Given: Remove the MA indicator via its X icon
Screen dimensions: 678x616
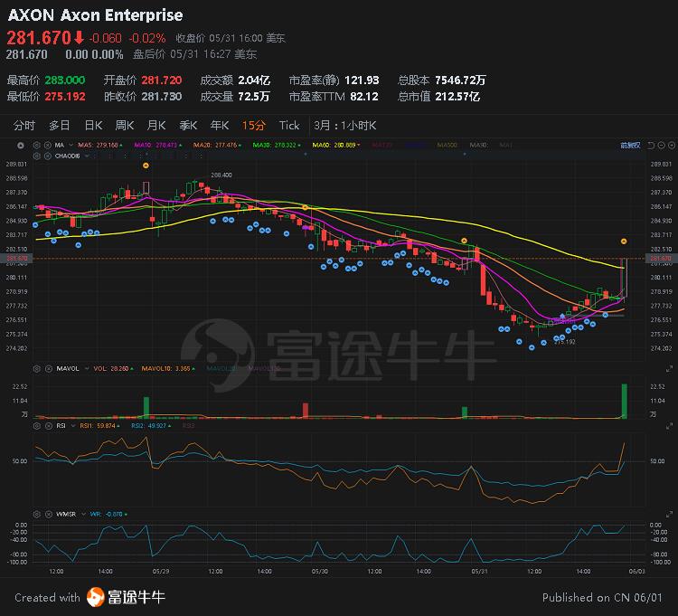Looking at the screenshot, I should tap(48, 146).
